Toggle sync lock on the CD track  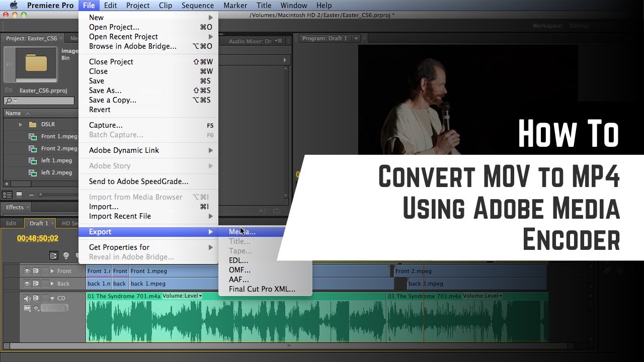36,298
